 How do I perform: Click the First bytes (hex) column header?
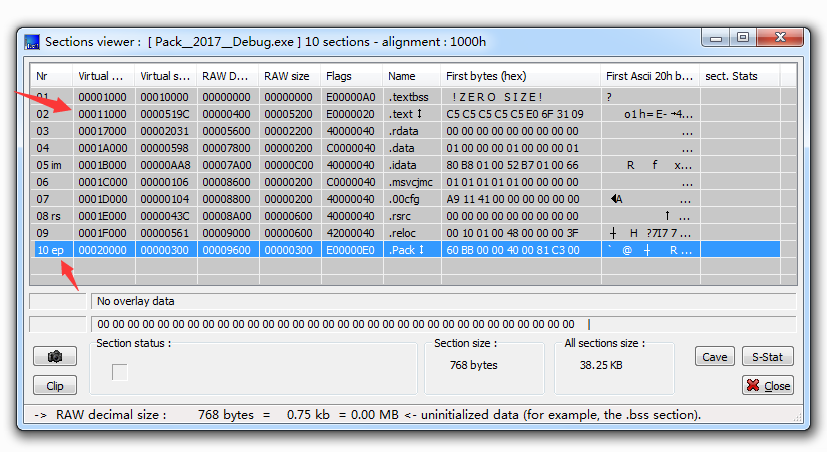pyautogui.click(x=521, y=76)
